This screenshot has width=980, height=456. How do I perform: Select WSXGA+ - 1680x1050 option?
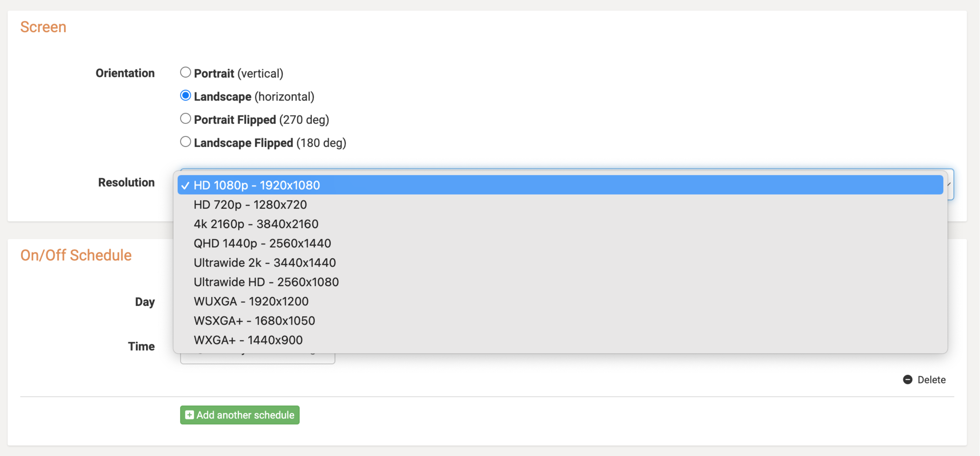[x=560, y=321]
